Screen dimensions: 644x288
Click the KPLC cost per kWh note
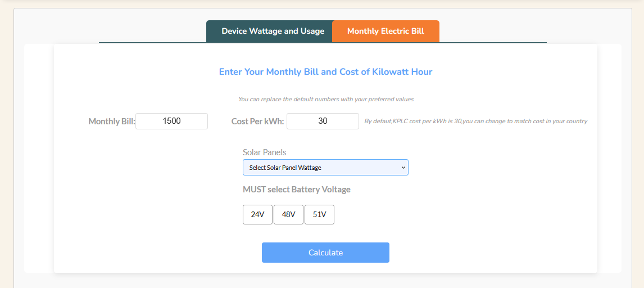point(475,121)
